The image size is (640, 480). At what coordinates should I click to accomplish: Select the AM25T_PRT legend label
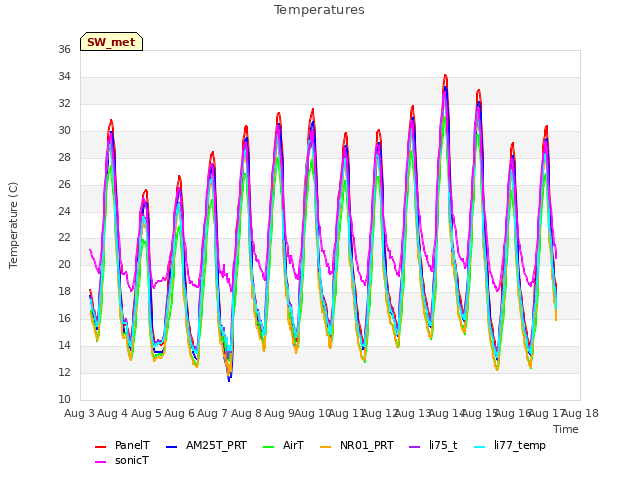[216, 445]
